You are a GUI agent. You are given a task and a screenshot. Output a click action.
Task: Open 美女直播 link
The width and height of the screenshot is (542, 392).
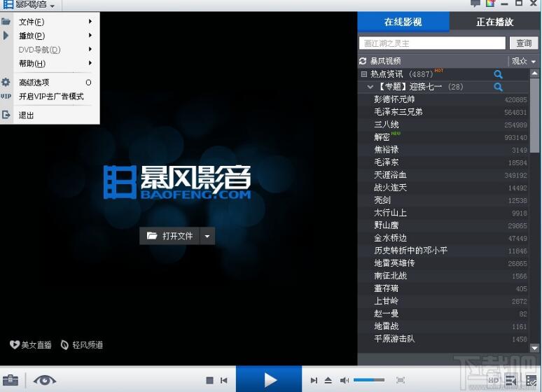coord(30,344)
